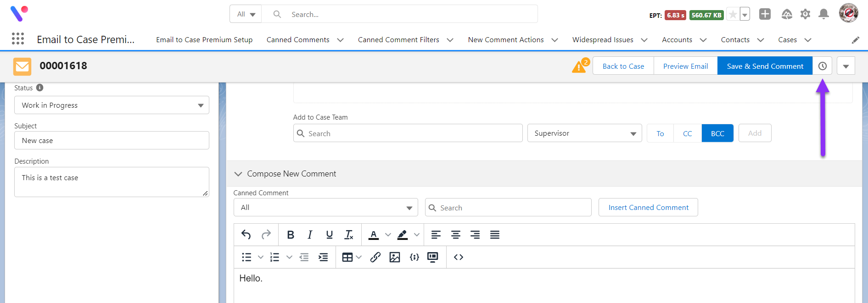Viewport: 868px width, 303px height.
Task: Click Insert Canned Comment button
Action: 648,207
